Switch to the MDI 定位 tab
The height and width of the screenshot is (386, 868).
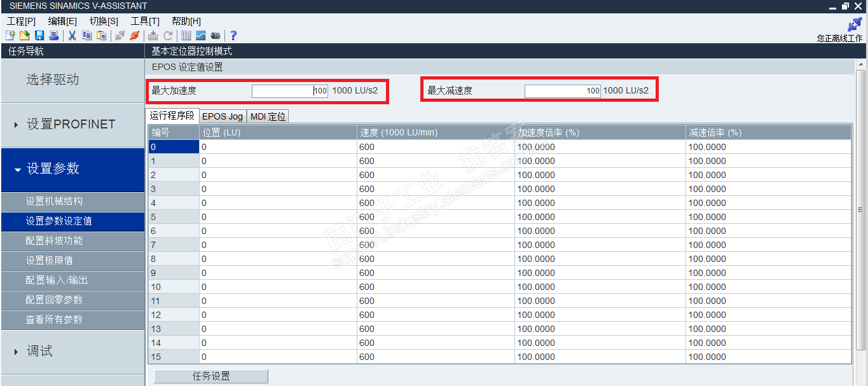click(268, 116)
